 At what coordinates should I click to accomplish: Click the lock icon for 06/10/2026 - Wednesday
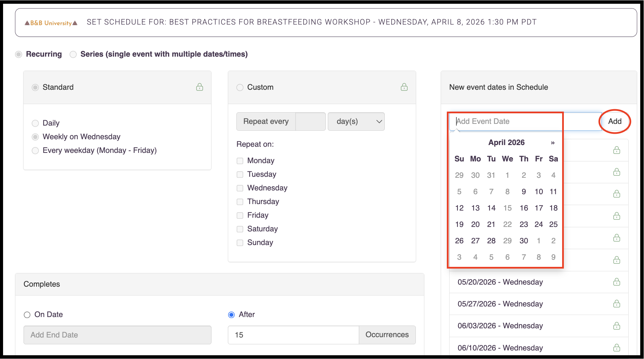click(x=617, y=348)
